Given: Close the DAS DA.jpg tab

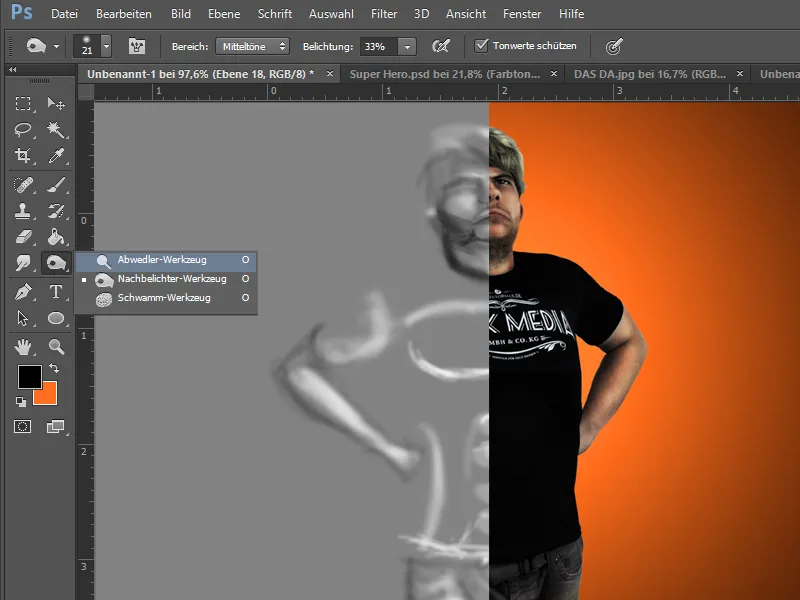Looking at the screenshot, I should point(740,74).
